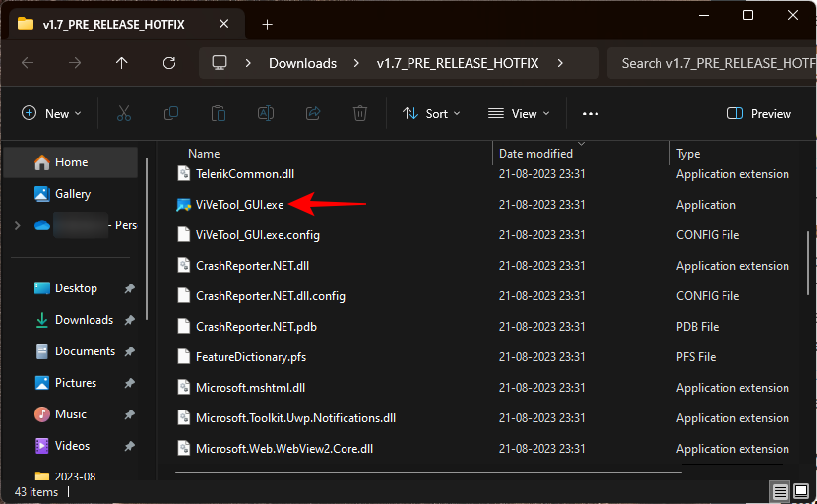Switch to large thumbnails view icon
The height and width of the screenshot is (504, 817).
tap(801, 491)
